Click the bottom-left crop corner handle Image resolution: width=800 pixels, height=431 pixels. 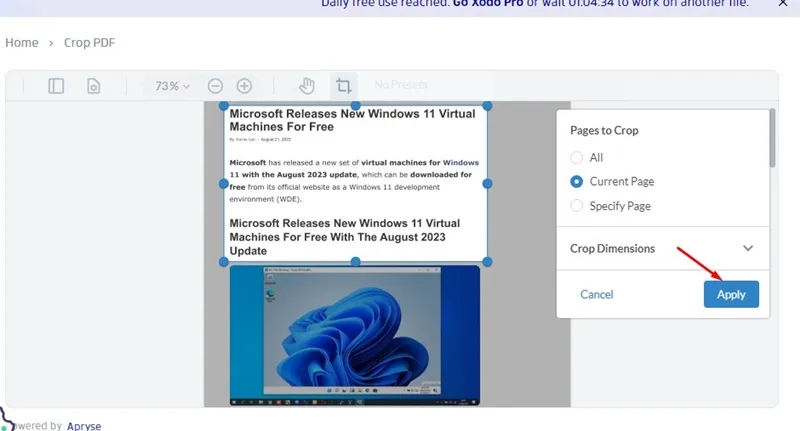(x=223, y=262)
